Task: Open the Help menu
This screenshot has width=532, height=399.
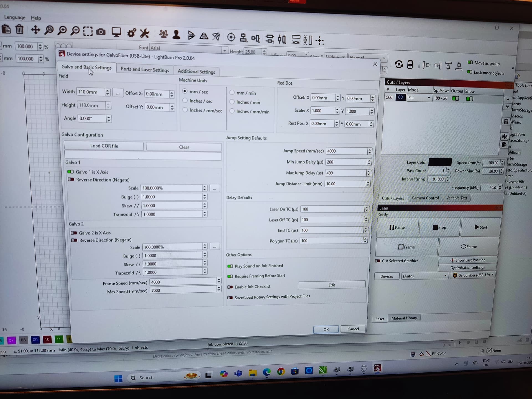Action: [36, 18]
